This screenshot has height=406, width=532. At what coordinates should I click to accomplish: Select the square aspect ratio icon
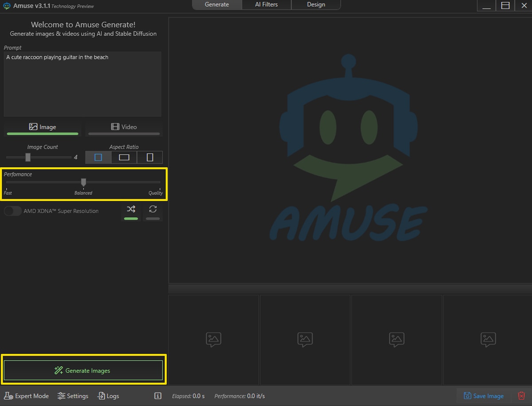click(x=98, y=157)
